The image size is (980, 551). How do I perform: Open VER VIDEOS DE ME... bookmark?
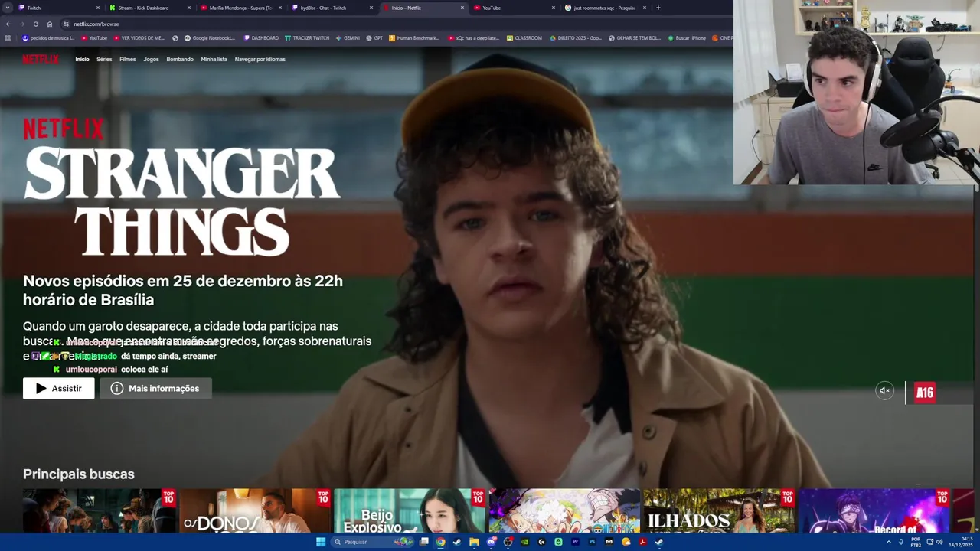[139, 37]
